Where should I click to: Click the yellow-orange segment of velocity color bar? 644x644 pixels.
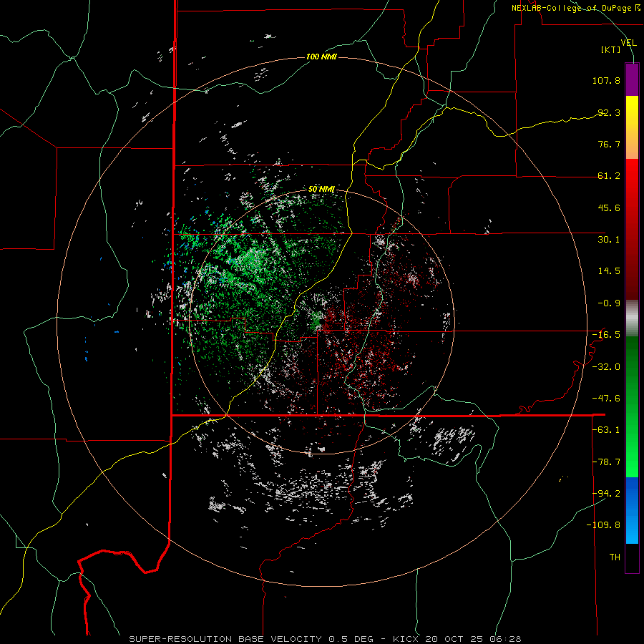(632, 127)
